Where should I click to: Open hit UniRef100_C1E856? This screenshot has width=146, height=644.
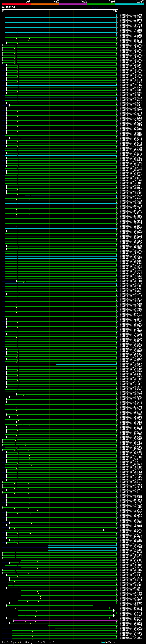131,20
